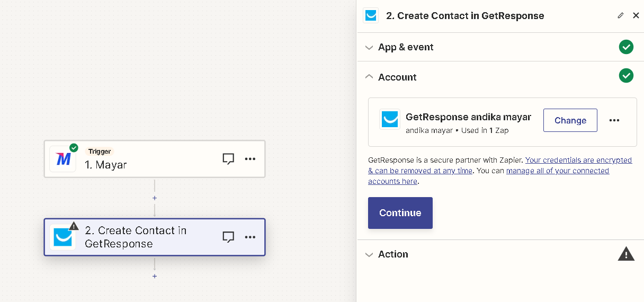Open three-dot menu on Create Contact step
Image resolution: width=644 pixels, height=302 pixels.
click(x=250, y=237)
